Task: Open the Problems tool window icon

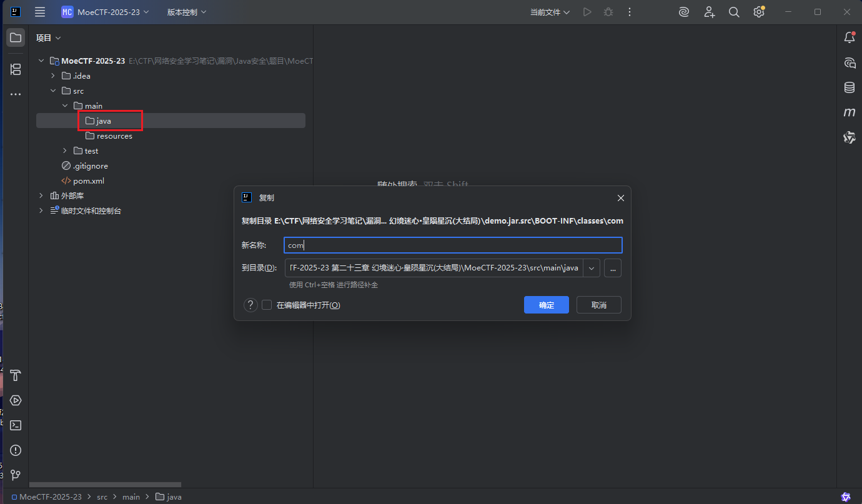Action: (16, 450)
